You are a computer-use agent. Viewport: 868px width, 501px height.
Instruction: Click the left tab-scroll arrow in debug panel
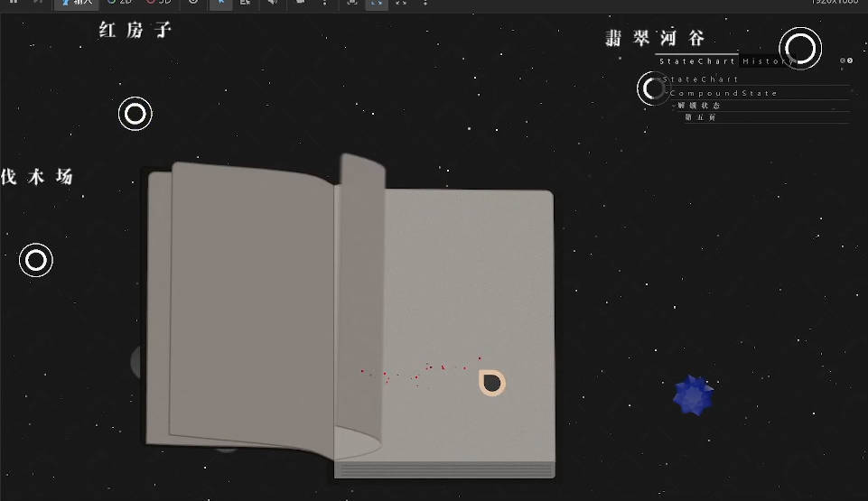(x=843, y=60)
